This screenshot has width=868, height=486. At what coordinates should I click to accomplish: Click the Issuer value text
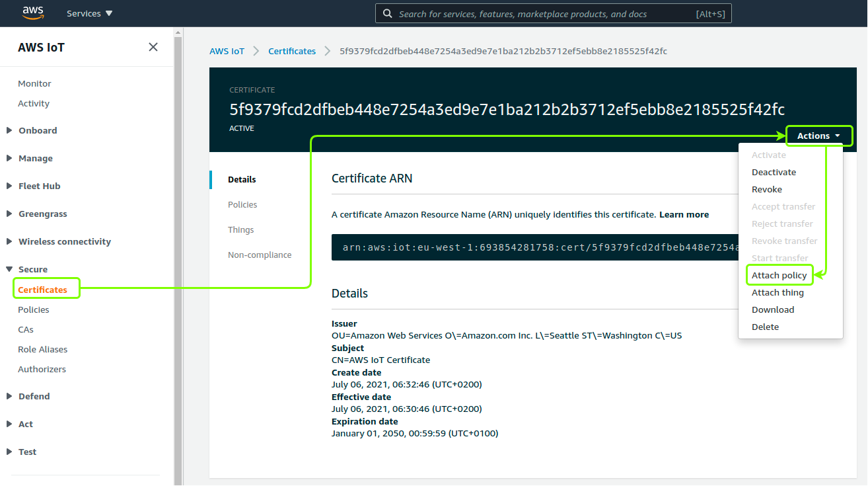507,335
